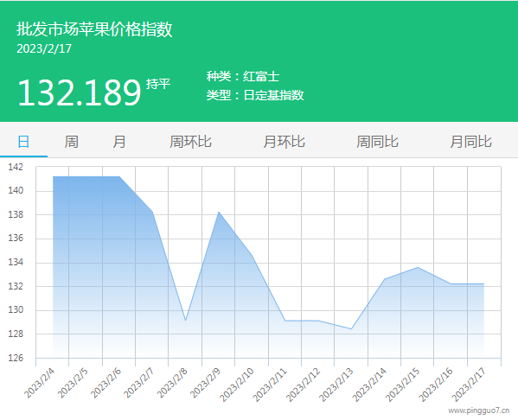Click the y-axis label 130
This screenshot has height=420, width=518.
click(16, 310)
